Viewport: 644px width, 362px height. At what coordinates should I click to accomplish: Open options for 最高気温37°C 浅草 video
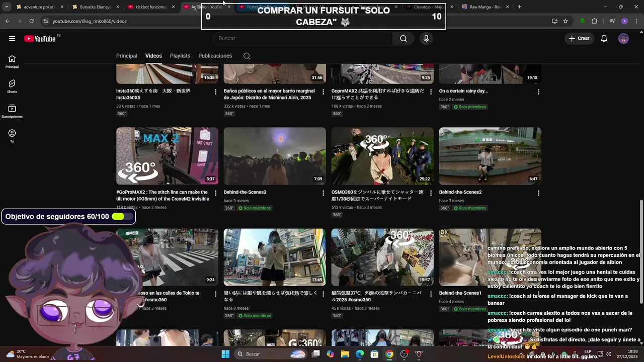(x=431, y=294)
